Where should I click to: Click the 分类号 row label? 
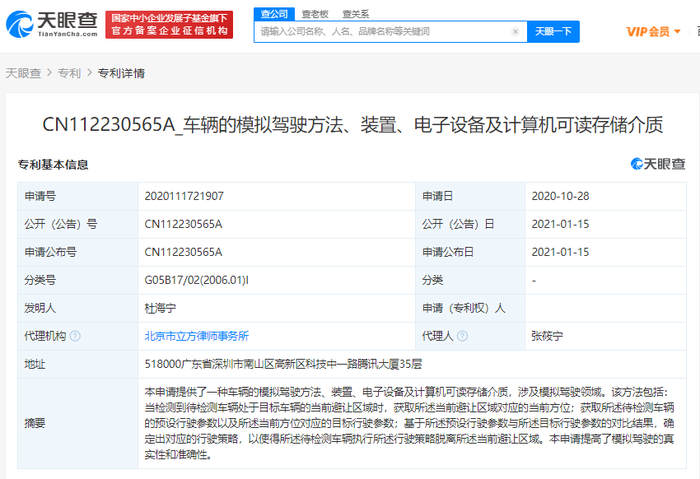[x=40, y=280]
